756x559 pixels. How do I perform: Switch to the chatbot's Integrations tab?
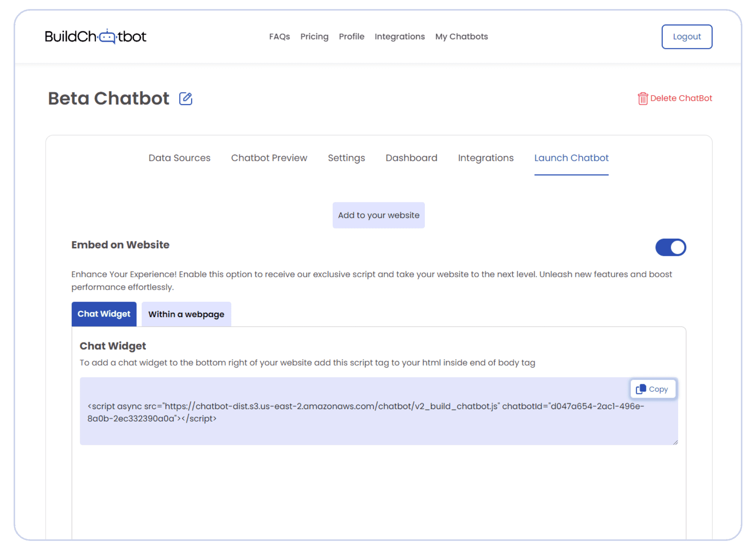pos(486,158)
